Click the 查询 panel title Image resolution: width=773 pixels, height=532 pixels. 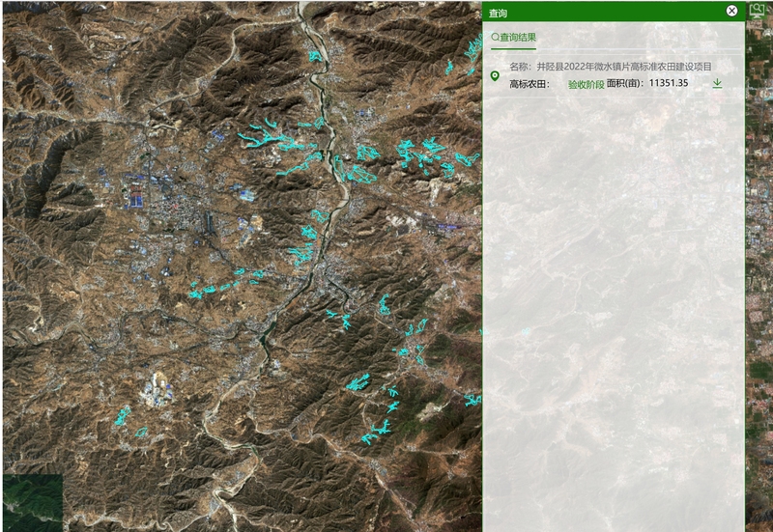(x=498, y=14)
